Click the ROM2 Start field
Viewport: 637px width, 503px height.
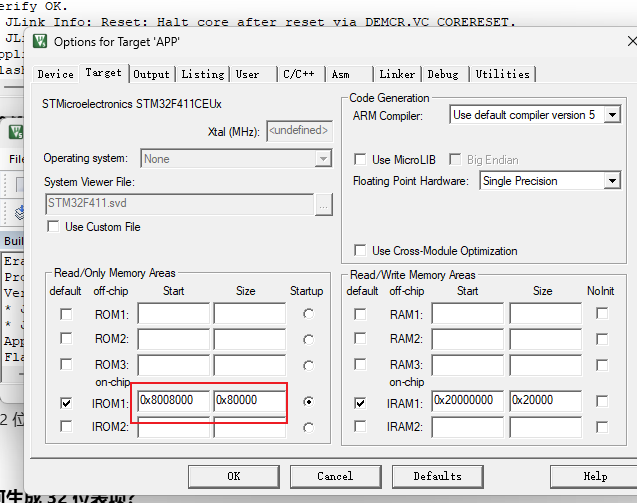[173, 339]
